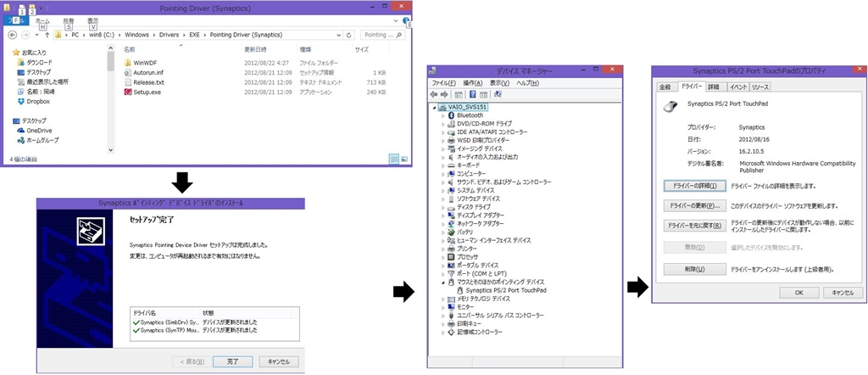The width and height of the screenshot is (868, 375).
Task: Open the 共有 ribbon tab
Action: [x=69, y=21]
